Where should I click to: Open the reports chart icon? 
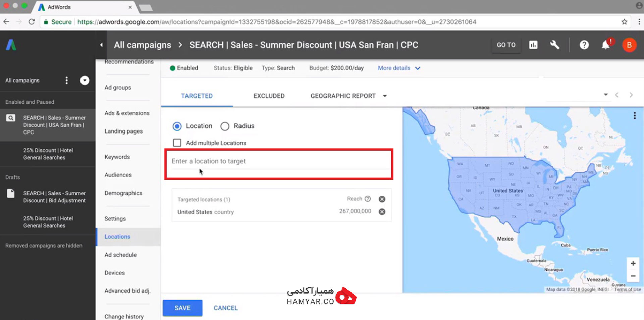(x=533, y=45)
